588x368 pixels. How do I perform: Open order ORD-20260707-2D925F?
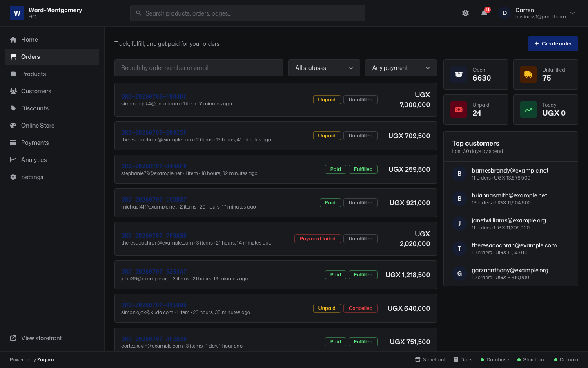tap(154, 132)
